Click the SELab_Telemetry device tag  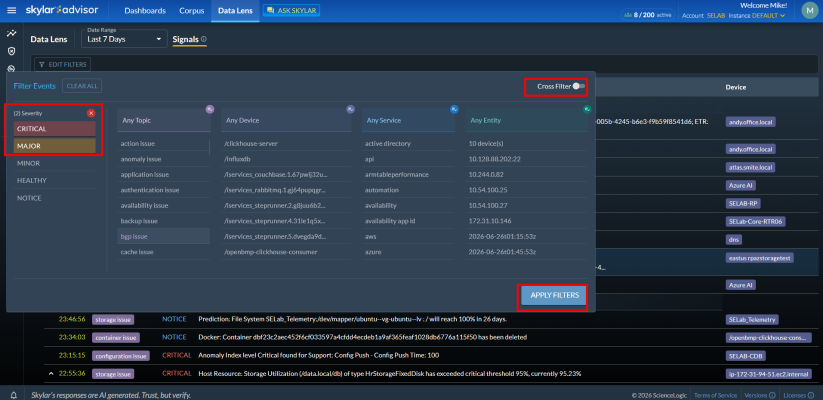pos(753,319)
